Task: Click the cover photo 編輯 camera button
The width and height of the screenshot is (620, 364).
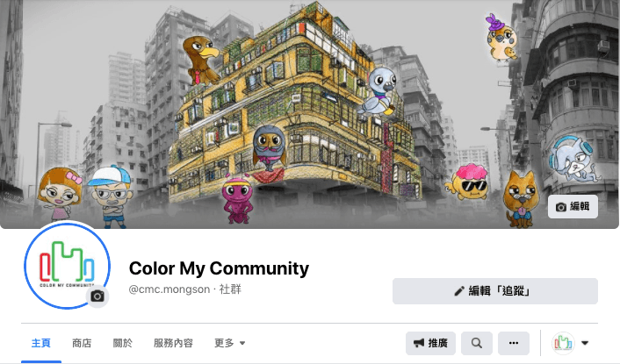Action: click(x=573, y=206)
